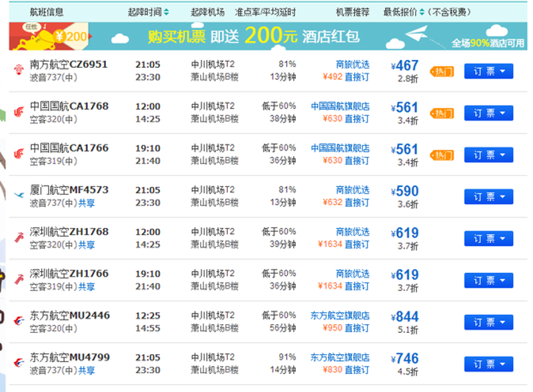
Task: Expand the 订票 options for flight MF4573
Action: pos(488,197)
